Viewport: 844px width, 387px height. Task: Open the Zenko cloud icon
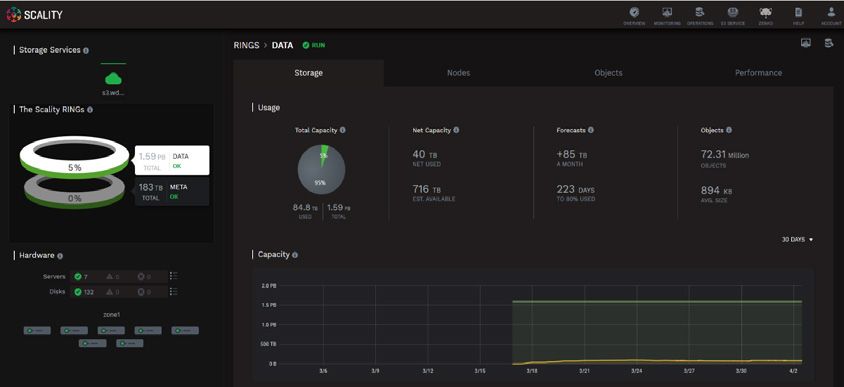[x=765, y=16]
